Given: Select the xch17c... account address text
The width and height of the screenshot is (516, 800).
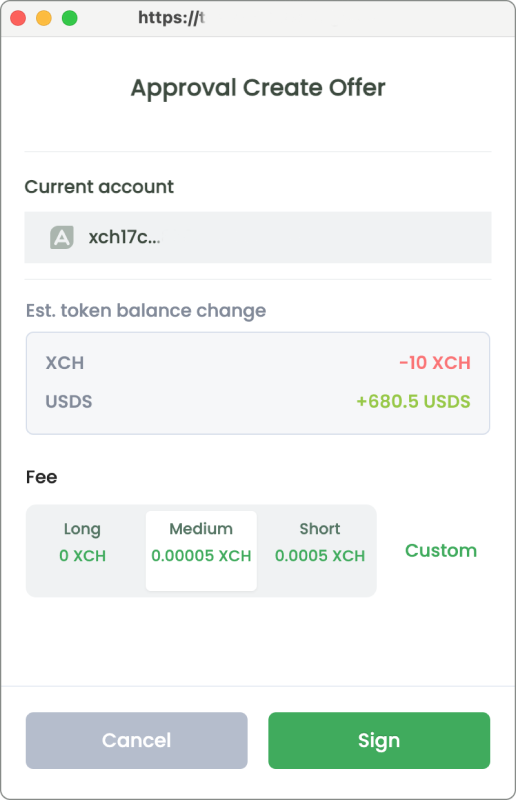Looking at the screenshot, I should [125, 237].
